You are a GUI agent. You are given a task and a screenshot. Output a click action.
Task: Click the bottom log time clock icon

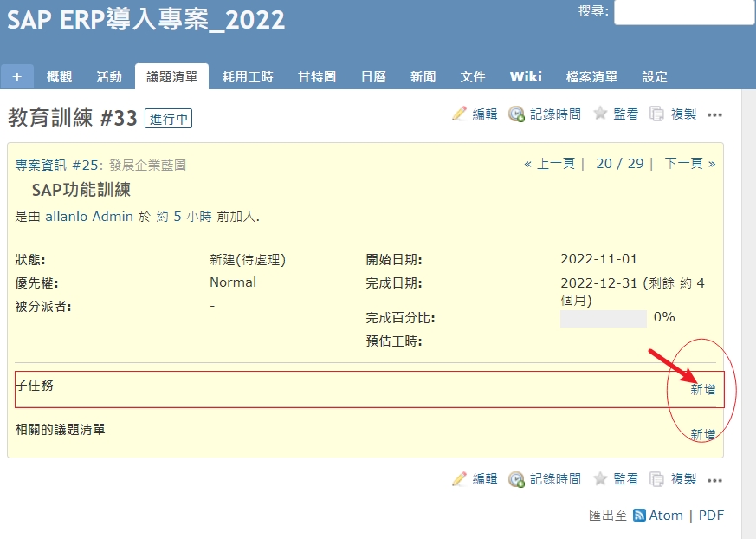[x=517, y=479]
